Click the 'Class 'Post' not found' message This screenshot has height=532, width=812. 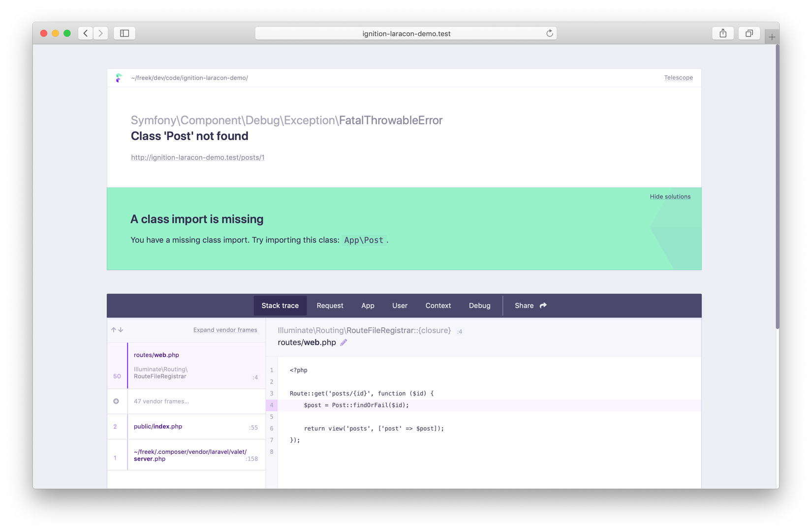(189, 136)
